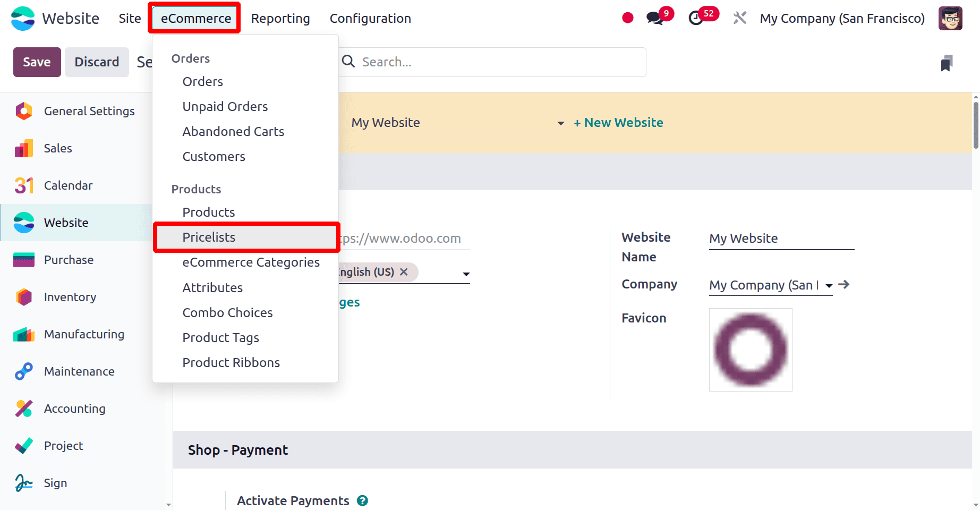Select eCommerce Categories from the menu
This screenshot has height=510, width=980.
(245, 262)
